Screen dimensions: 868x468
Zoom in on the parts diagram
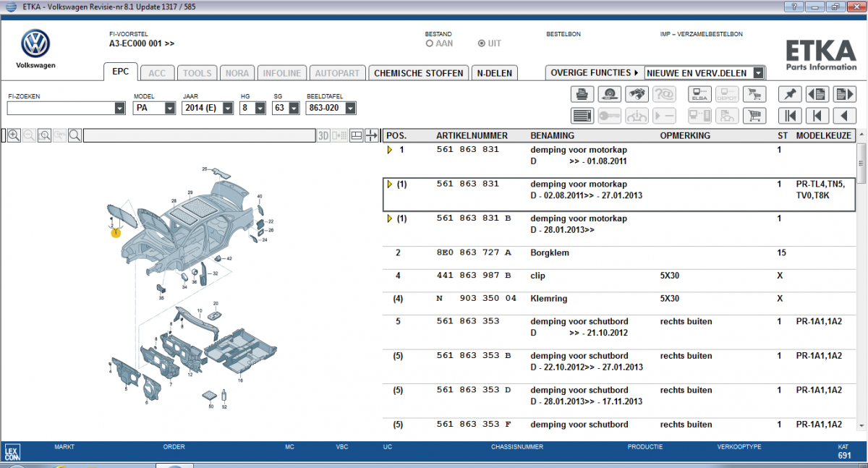tap(13, 135)
